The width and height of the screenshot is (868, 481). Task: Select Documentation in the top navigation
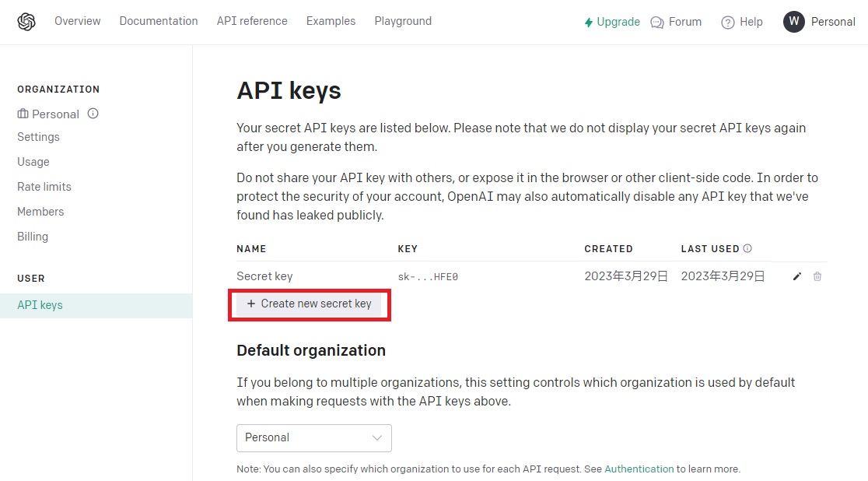[158, 21]
